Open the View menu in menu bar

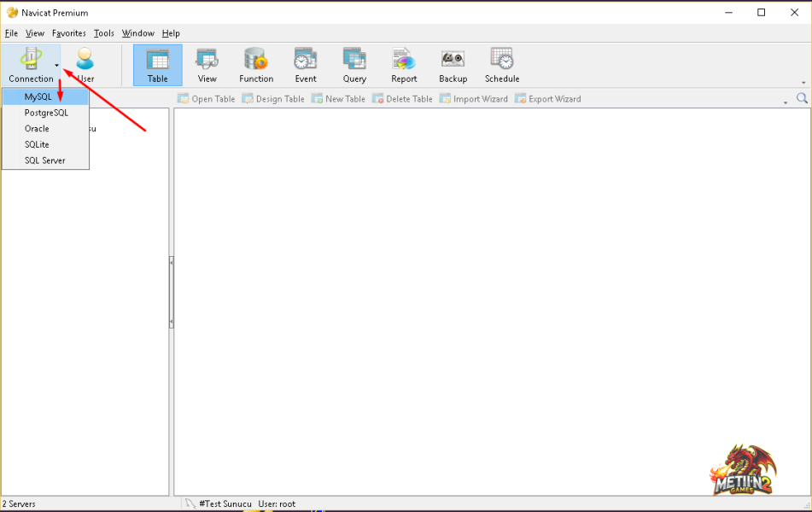point(35,33)
